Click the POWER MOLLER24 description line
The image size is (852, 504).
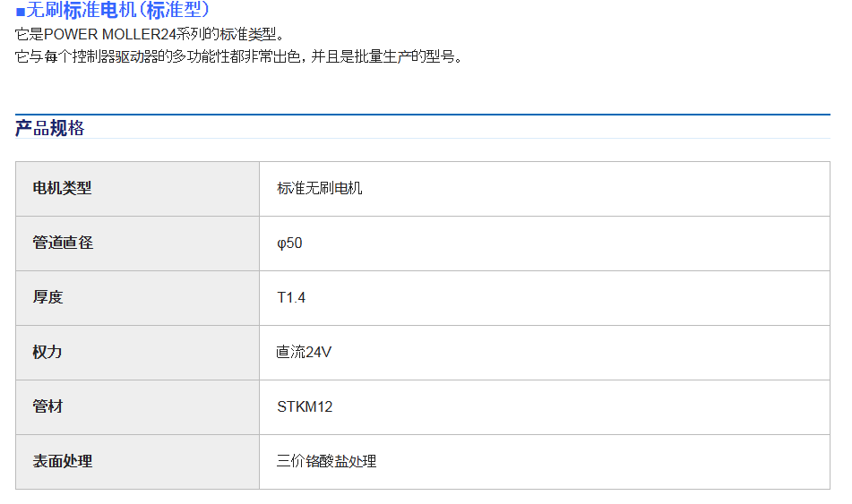tap(151, 35)
